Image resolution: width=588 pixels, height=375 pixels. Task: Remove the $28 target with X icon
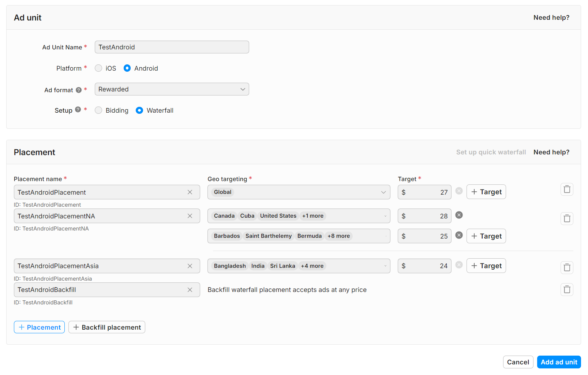[459, 215]
